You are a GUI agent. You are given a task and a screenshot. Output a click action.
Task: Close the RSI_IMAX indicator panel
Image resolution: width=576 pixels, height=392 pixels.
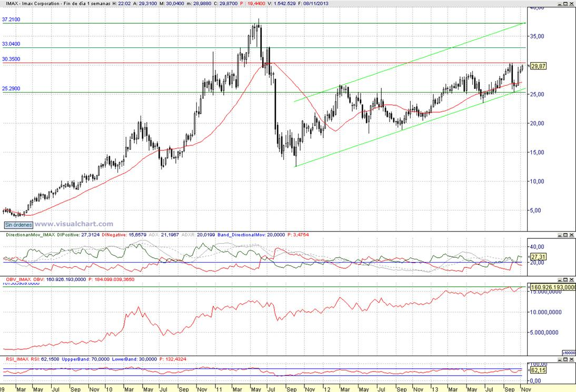coord(571,359)
